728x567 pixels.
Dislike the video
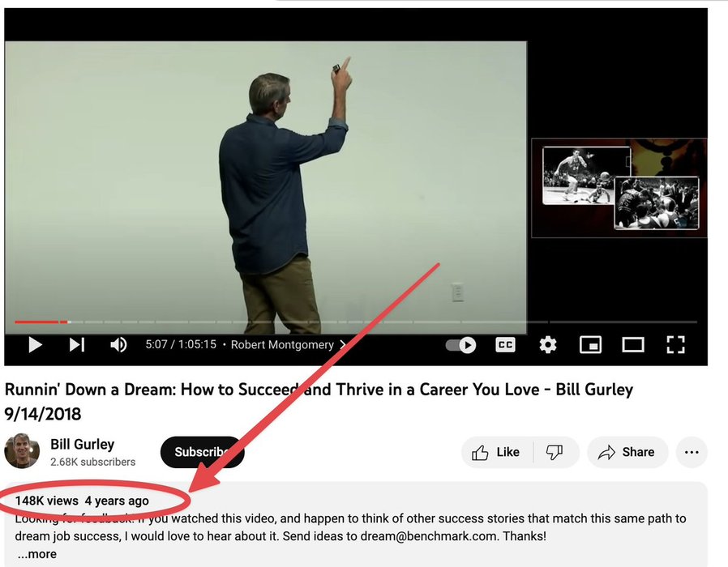coord(555,452)
